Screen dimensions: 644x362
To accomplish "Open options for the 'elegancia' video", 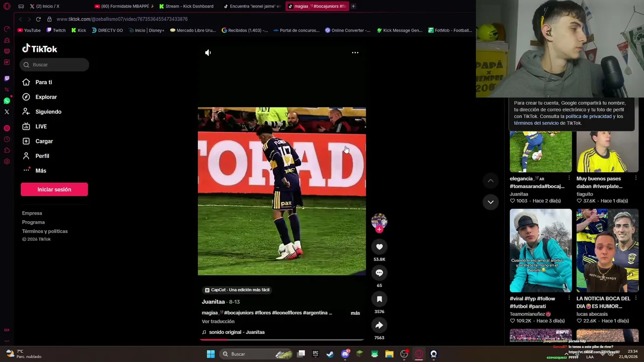I will [569, 178].
